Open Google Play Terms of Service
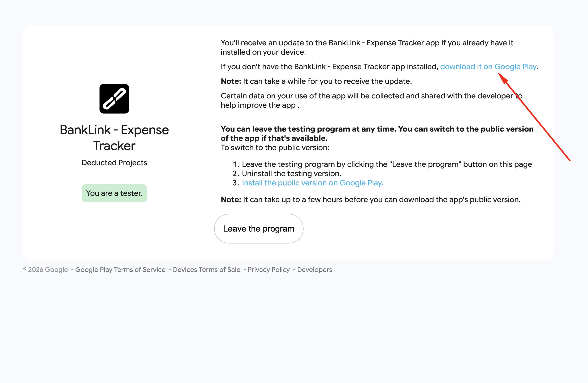The image size is (588, 383). [x=120, y=269]
